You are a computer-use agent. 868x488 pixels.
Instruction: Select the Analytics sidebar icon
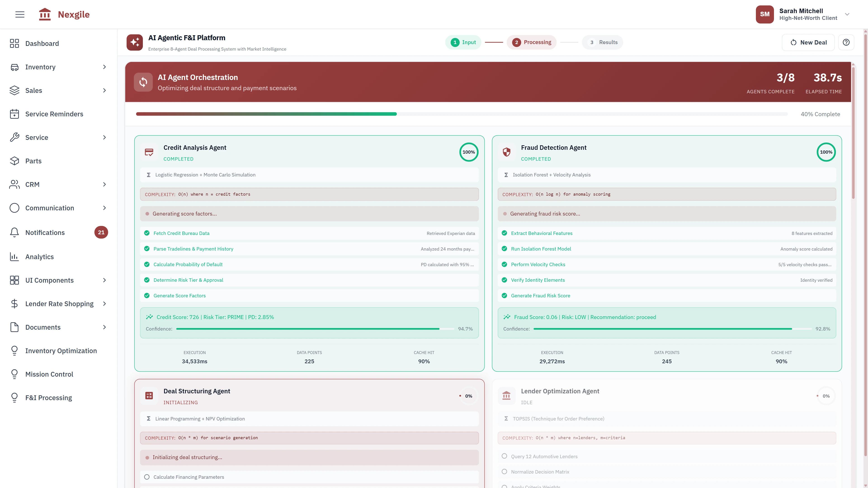14,257
